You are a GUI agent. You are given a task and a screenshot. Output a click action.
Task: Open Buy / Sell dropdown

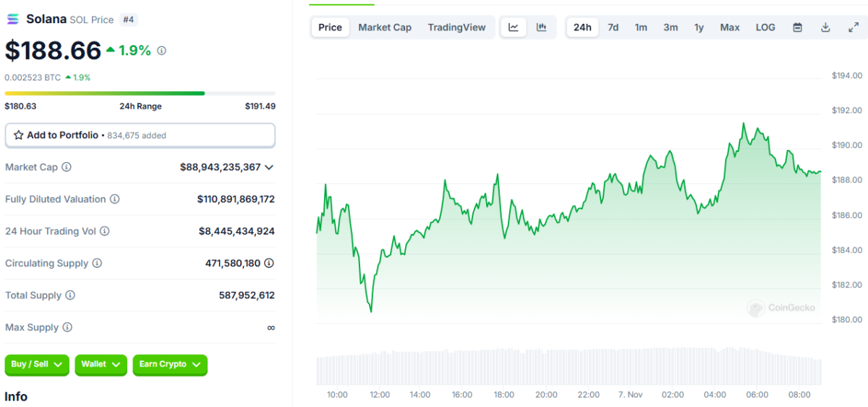click(37, 364)
